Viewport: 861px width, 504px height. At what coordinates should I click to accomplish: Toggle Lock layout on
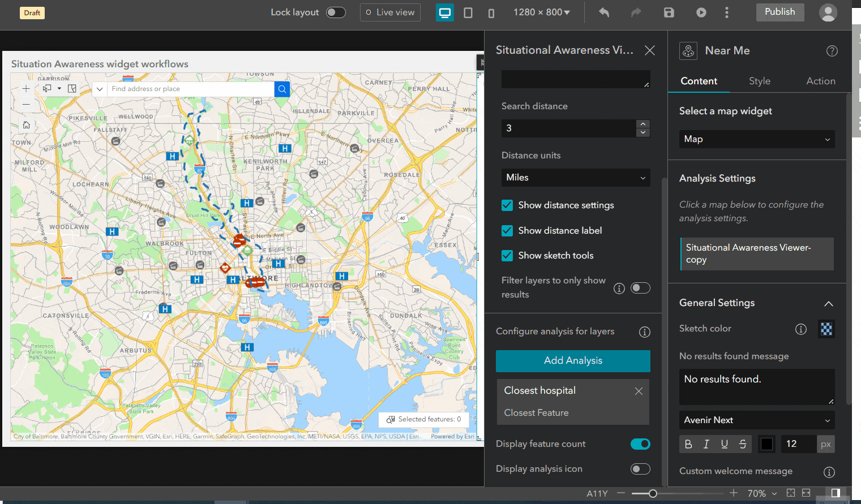pos(335,12)
